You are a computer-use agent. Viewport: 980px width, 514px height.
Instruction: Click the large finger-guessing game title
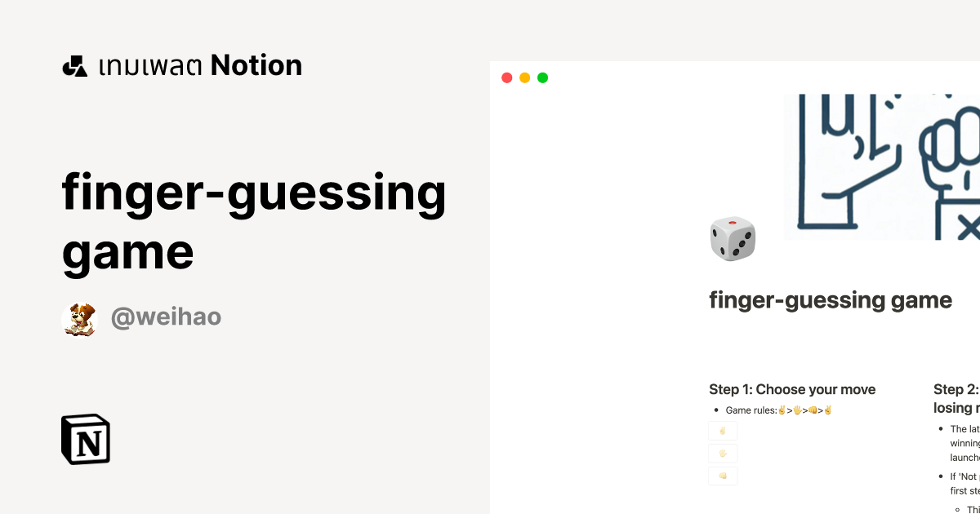253,222
